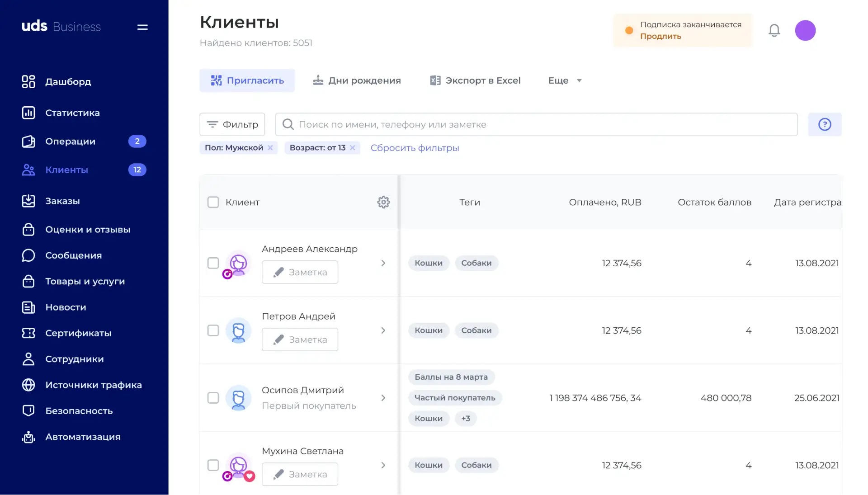Click Первый покупатель note under Осипов Дмитрий
Viewport: 868px width, 495px height.
pos(309,406)
